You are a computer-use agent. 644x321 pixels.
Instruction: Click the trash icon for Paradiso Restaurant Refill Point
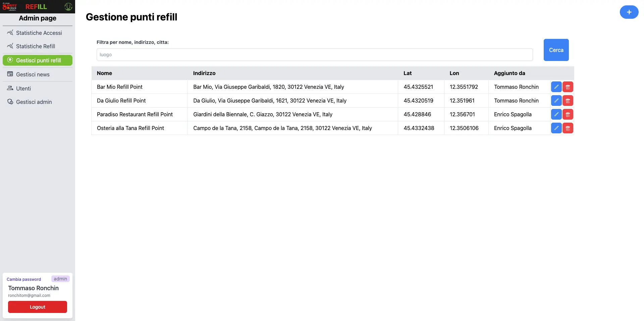(x=568, y=114)
